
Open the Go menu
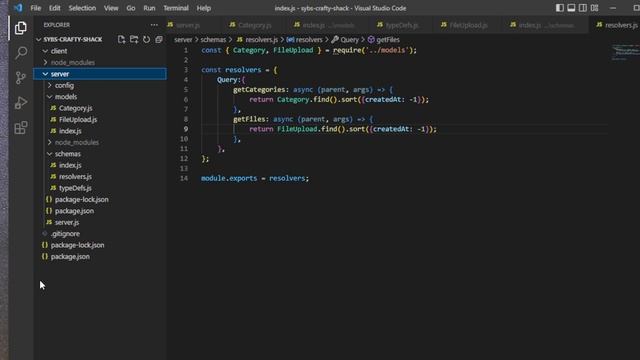[131, 8]
